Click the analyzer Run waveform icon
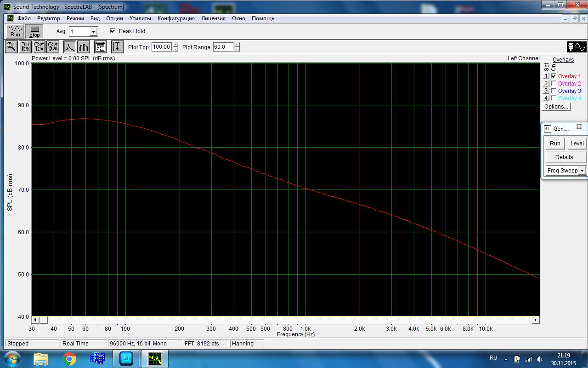This screenshot has width=588, height=368. click(x=15, y=31)
